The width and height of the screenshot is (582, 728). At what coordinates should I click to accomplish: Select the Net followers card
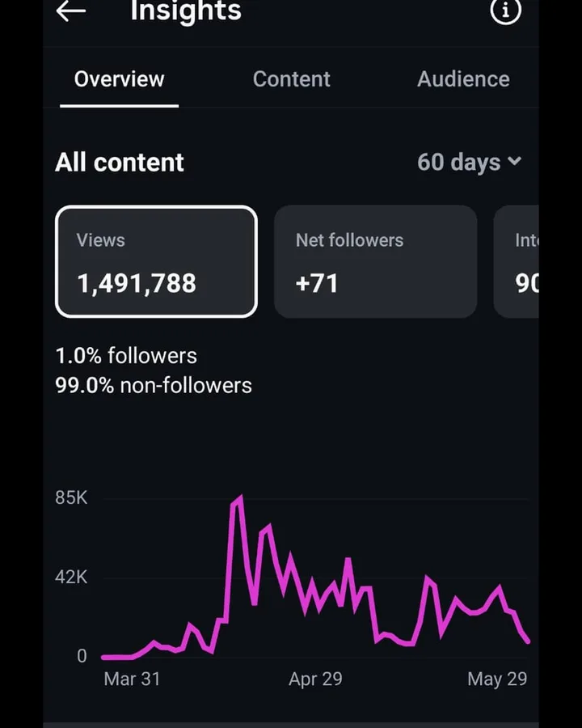(x=375, y=262)
